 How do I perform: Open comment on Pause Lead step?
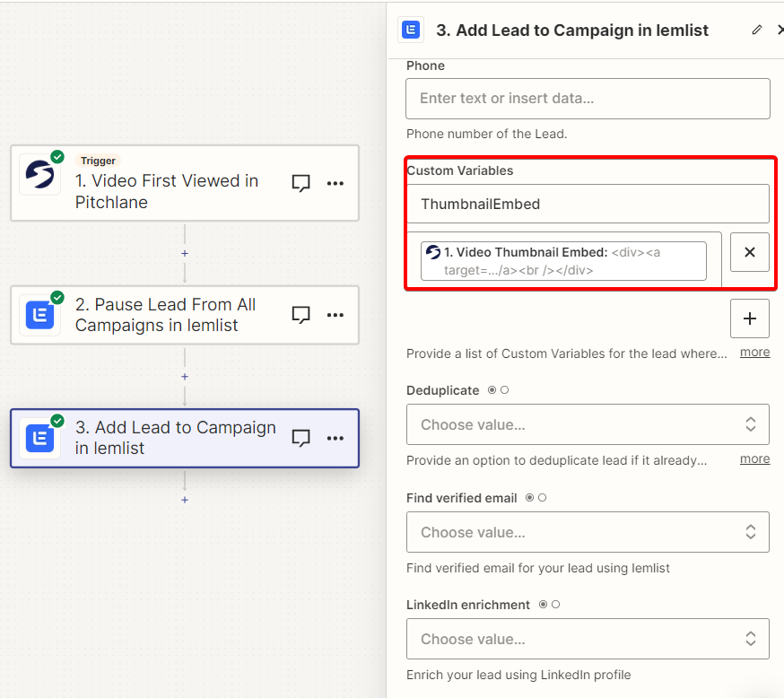click(301, 315)
